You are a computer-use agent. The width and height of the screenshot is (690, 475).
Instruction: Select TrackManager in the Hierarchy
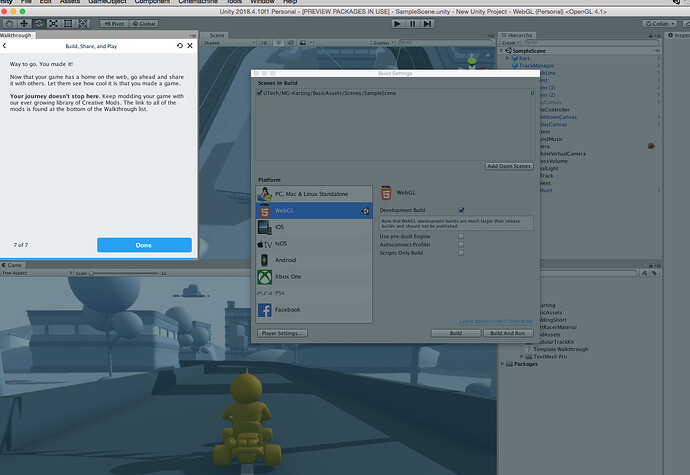point(536,66)
